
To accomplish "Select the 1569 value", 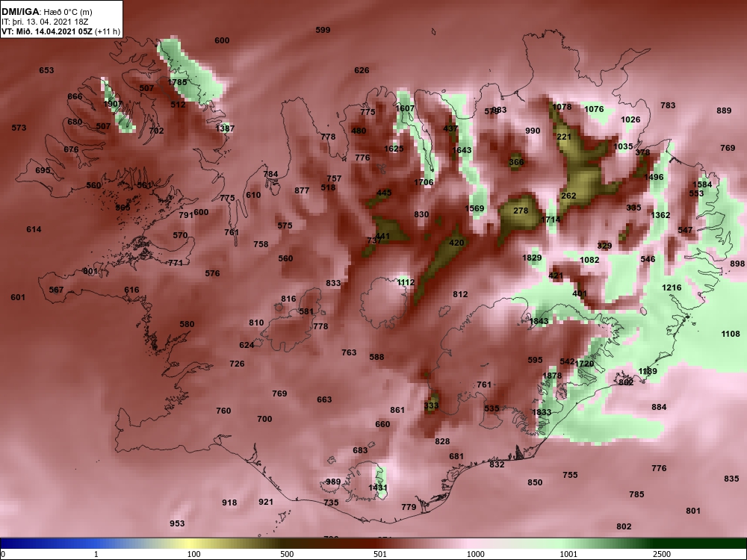I will coord(474,208).
